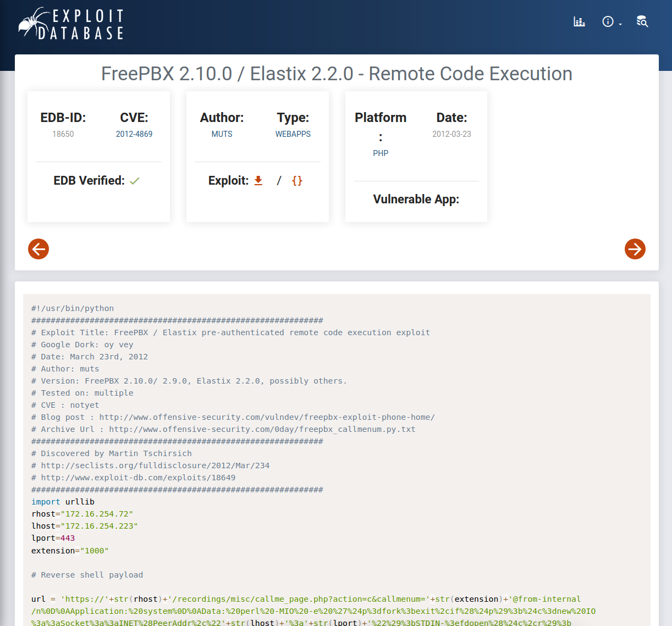Click the 'Tested on: multiple' comment
Viewport: 672px width, 626px height.
82,393
